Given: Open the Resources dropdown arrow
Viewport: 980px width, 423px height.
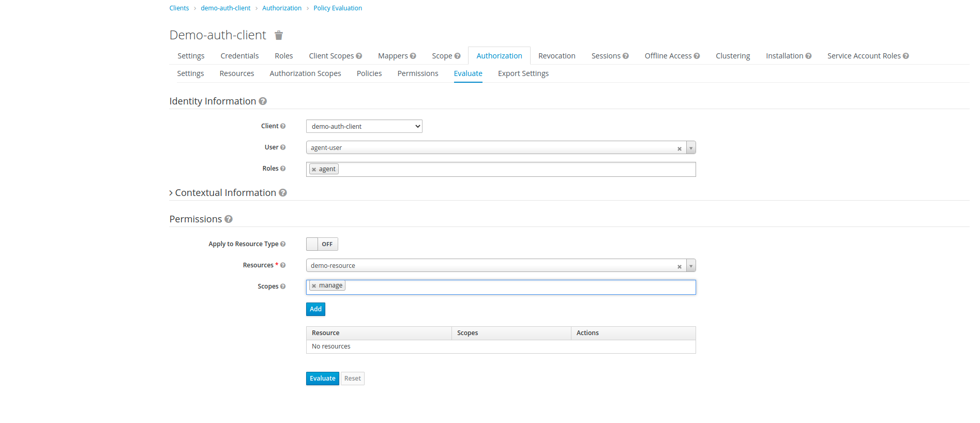Looking at the screenshot, I should click(x=691, y=266).
